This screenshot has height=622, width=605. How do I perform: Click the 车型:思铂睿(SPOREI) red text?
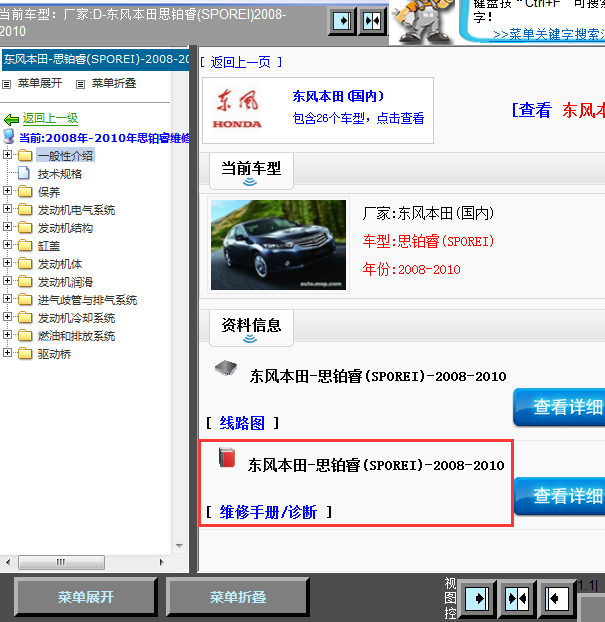pyautogui.click(x=428, y=241)
